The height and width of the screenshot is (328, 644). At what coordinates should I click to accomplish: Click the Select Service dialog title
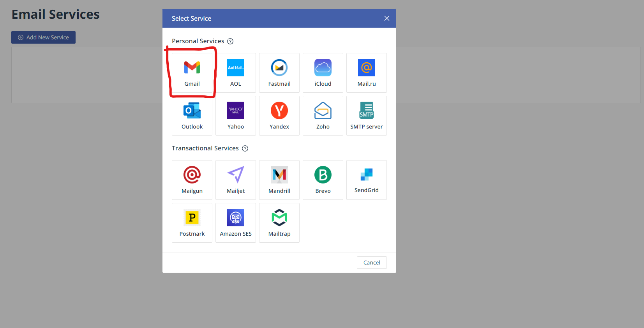[x=191, y=18]
